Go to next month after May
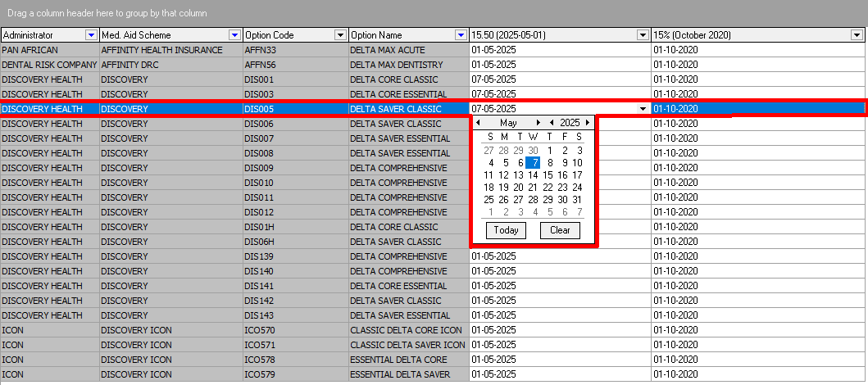Image resolution: width=868 pixels, height=385 pixels. tap(536, 123)
